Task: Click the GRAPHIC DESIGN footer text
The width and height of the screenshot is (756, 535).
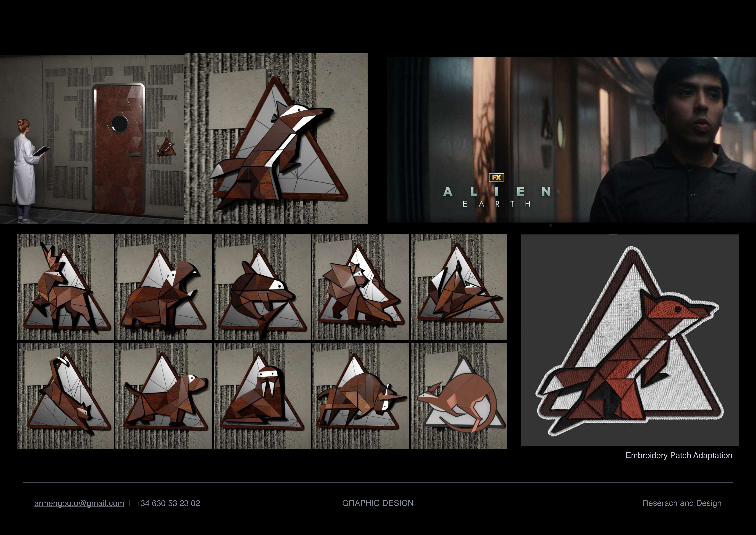Action: [378, 503]
